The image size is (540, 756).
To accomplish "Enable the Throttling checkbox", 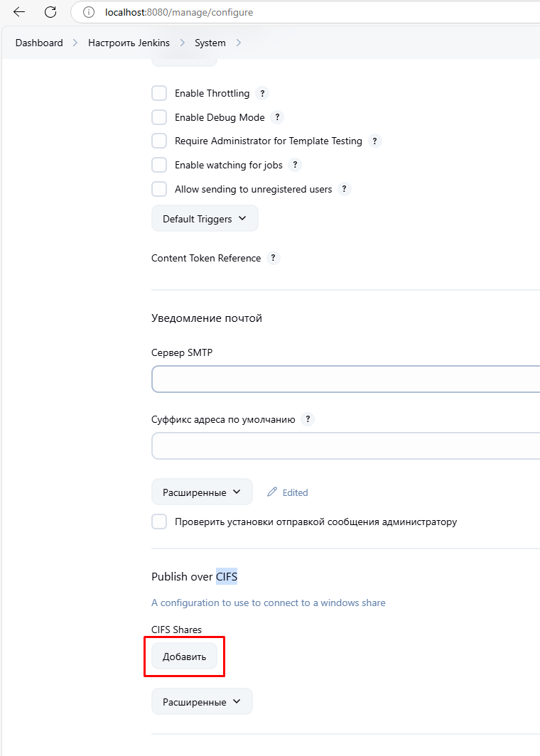I will pos(159,93).
